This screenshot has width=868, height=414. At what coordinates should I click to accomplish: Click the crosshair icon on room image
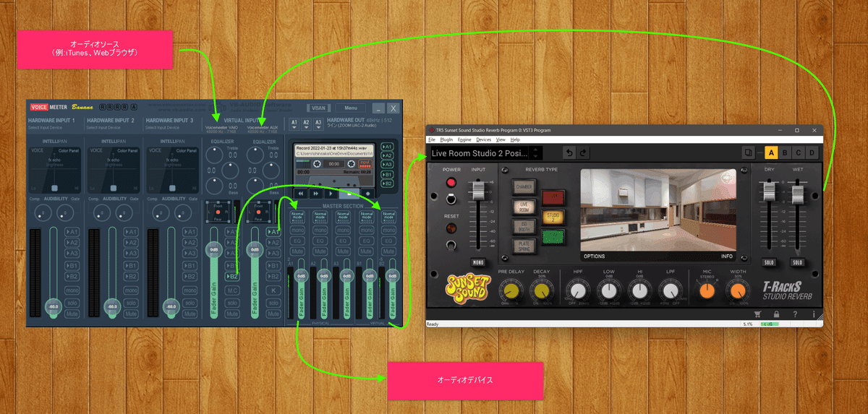coord(726,178)
